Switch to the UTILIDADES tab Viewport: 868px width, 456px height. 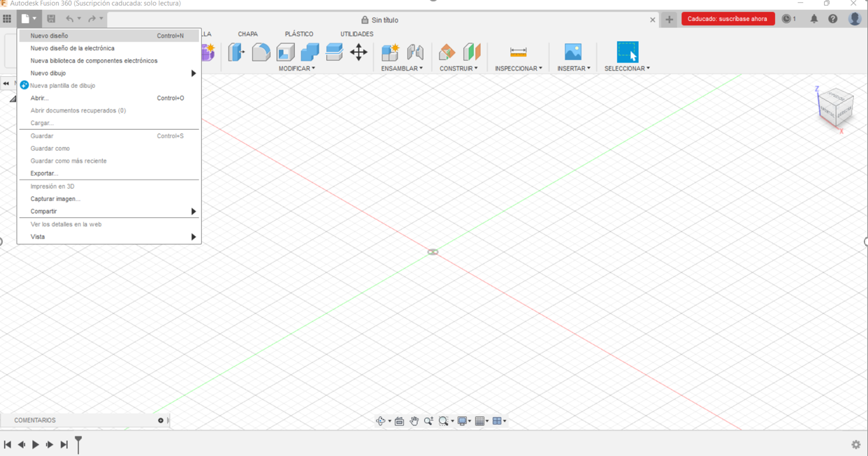coord(356,34)
